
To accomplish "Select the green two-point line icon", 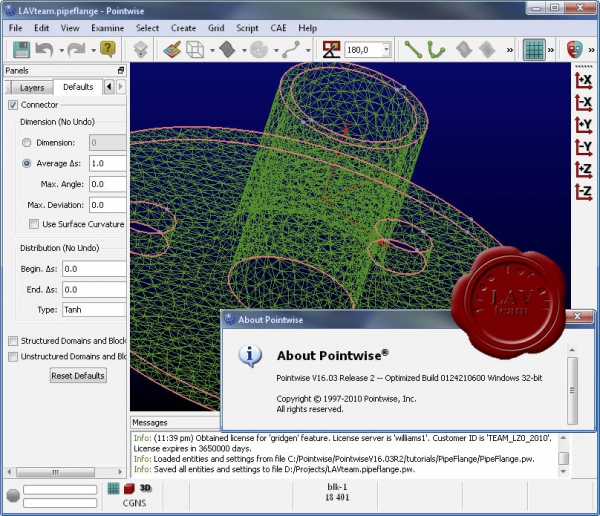I will [413, 50].
